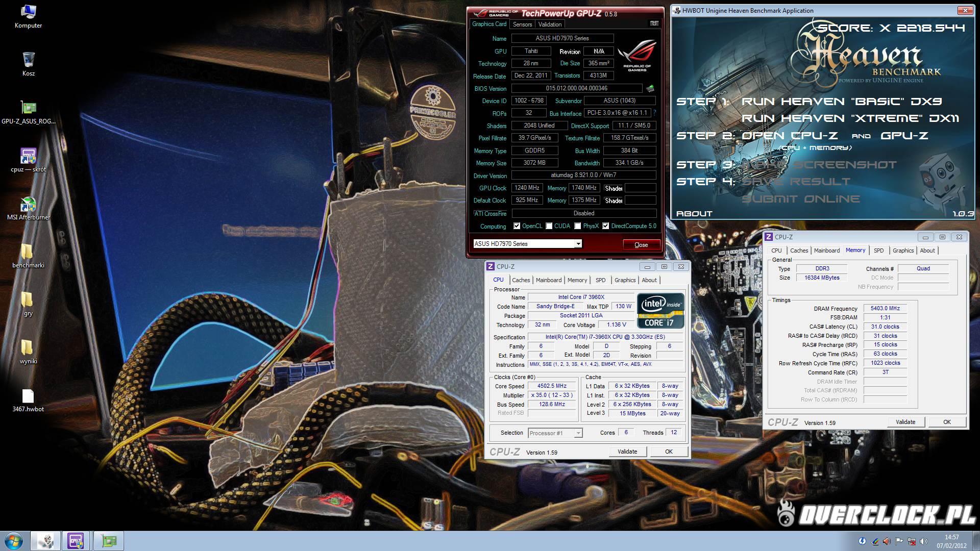Open Graphics tab in CPU-Z memory window
The height and width of the screenshot is (551, 980).
pos(903,251)
